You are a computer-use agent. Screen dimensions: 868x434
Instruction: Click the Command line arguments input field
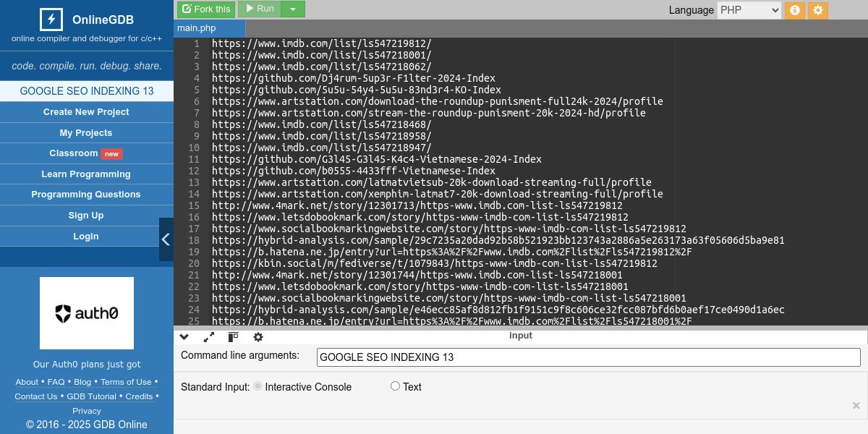(x=589, y=357)
